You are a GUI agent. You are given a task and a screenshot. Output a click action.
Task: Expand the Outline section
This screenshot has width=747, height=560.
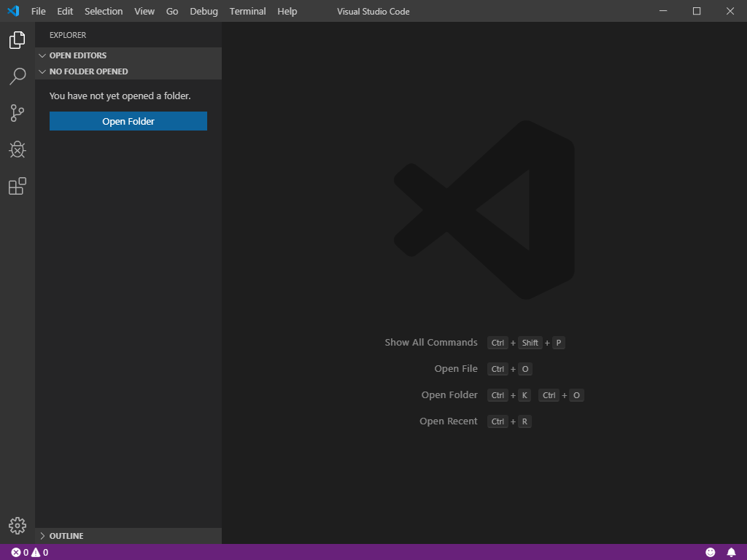[128, 536]
